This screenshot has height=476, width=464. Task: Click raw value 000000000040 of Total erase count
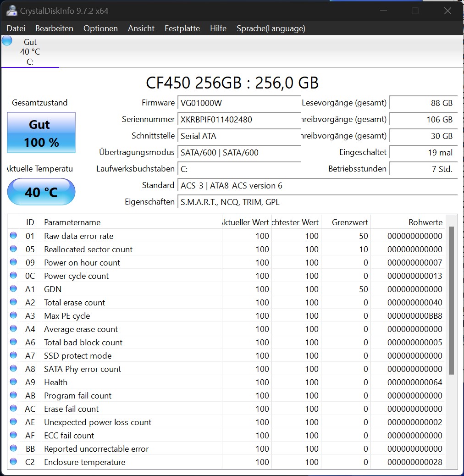pyautogui.click(x=414, y=302)
